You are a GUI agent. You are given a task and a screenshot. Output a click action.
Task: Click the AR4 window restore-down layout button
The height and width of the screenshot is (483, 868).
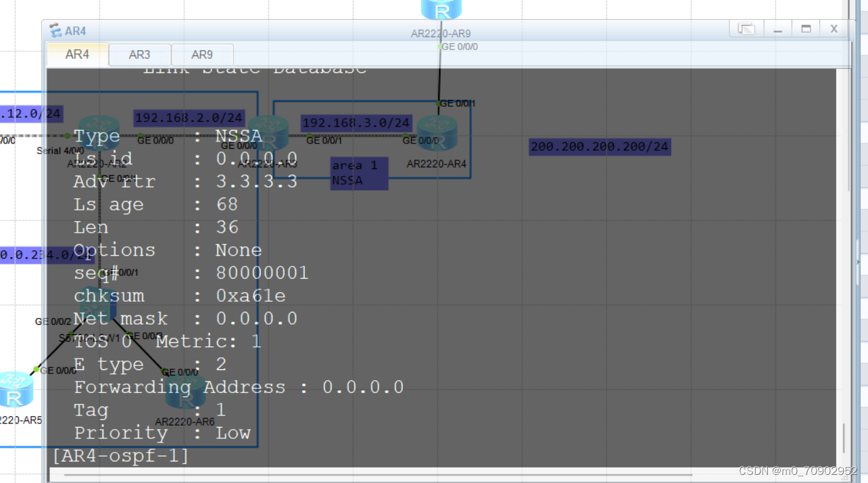point(746,28)
